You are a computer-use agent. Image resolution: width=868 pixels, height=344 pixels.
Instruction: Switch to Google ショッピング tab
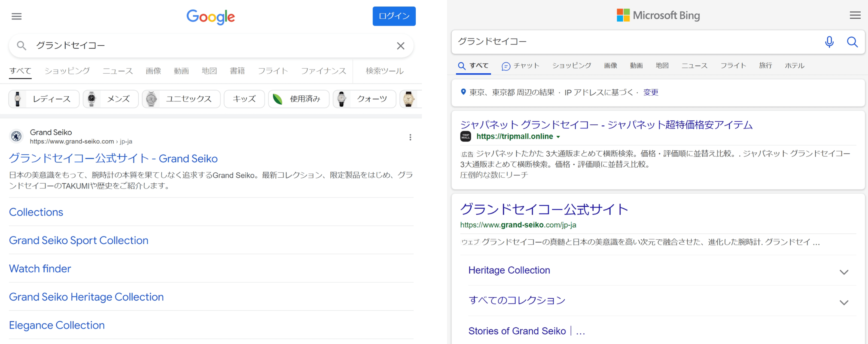(67, 71)
